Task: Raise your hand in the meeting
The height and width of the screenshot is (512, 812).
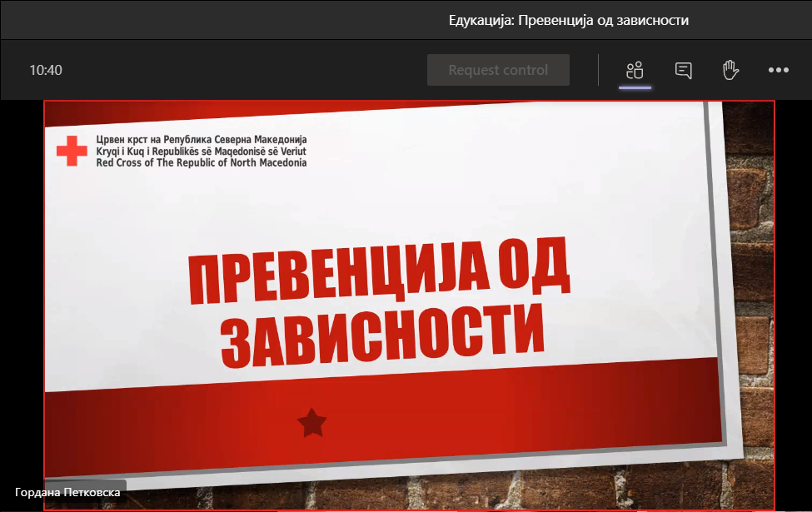Action: pos(730,70)
